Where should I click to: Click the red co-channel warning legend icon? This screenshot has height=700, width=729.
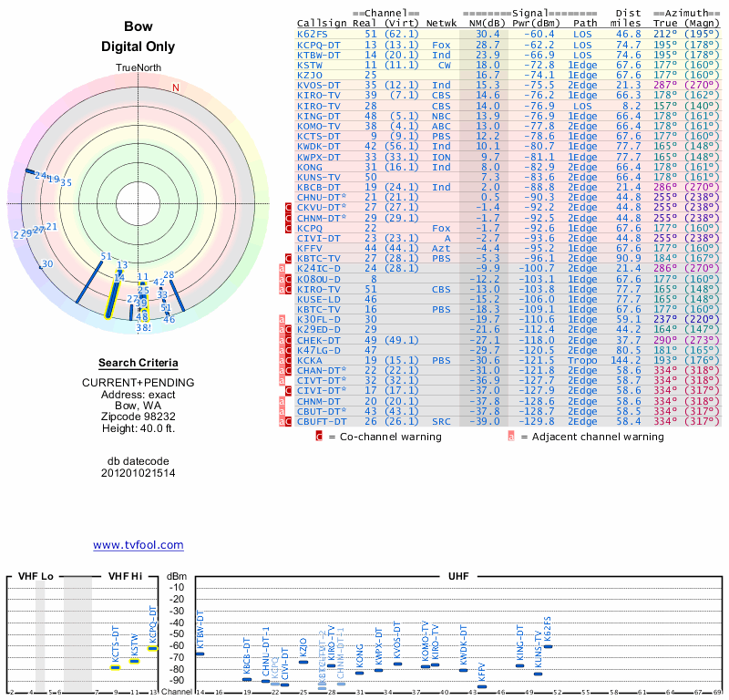click(319, 437)
